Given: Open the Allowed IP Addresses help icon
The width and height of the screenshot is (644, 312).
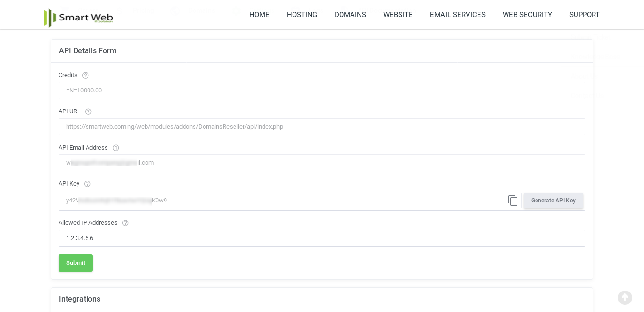Looking at the screenshot, I should pyautogui.click(x=126, y=223).
